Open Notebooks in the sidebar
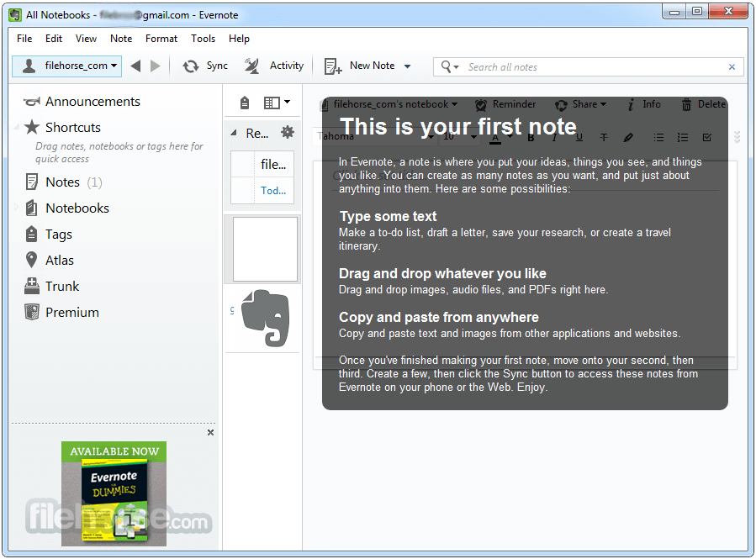The width and height of the screenshot is (756, 559). point(67,208)
